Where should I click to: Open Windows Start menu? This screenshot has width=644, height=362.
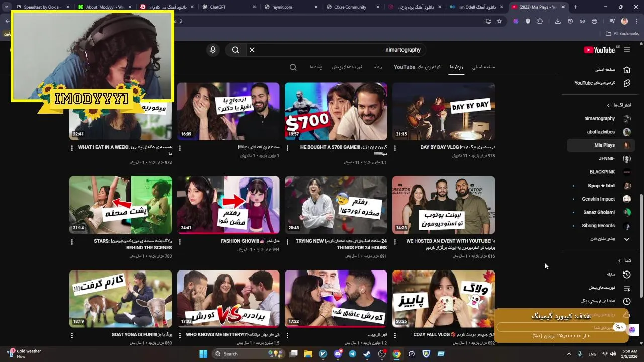[203, 354]
